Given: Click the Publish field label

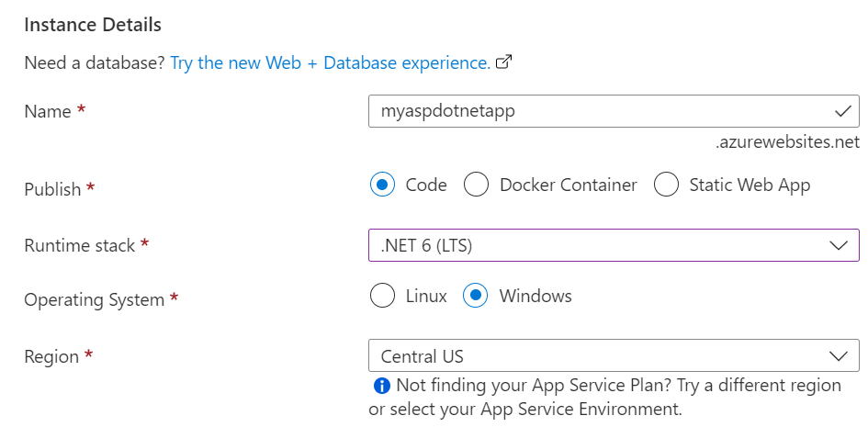Looking at the screenshot, I should coord(52,189).
